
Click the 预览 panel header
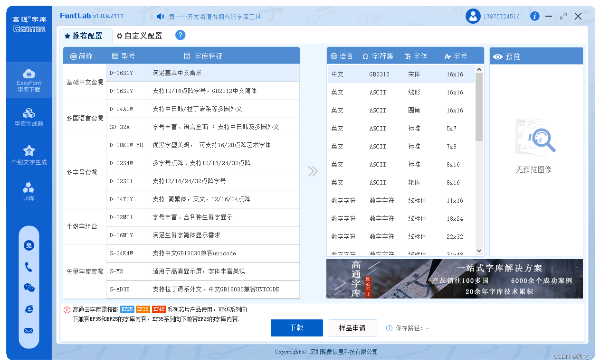click(536, 56)
